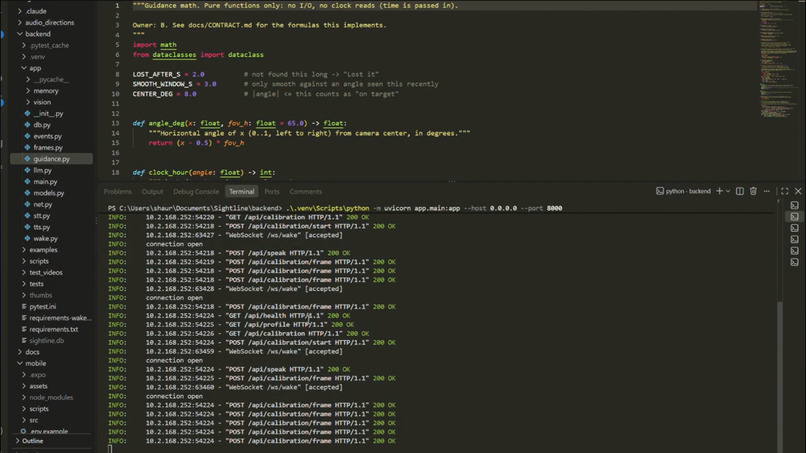Screen dimensions: 806x453
Task: Kill terminal with the trash icon
Action: (x=753, y=191)
